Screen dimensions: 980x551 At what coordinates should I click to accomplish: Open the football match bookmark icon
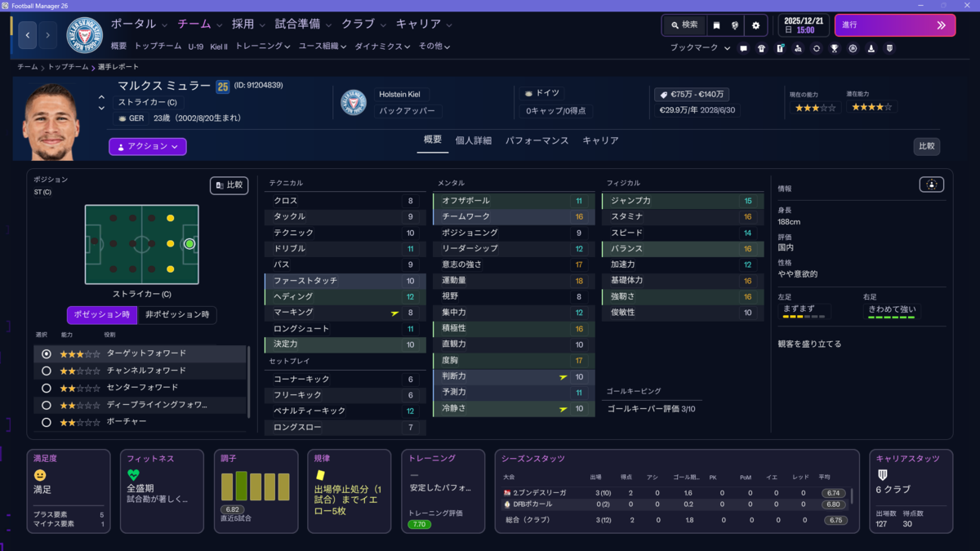853,48
